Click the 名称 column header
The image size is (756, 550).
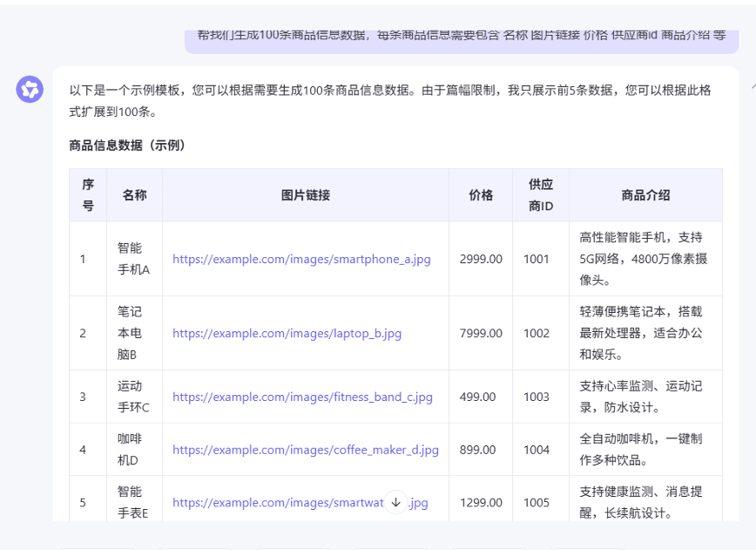134,195
